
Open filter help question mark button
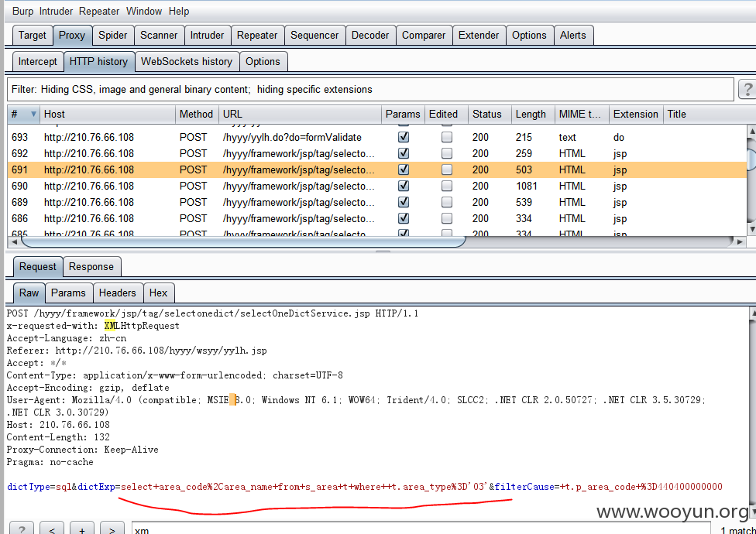click(747, 90)
